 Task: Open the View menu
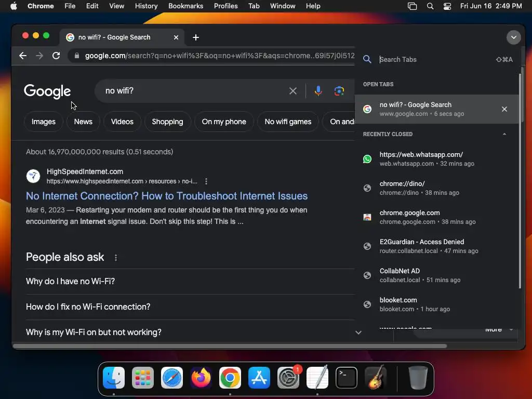pyautogui.click(x=116, y=6)
